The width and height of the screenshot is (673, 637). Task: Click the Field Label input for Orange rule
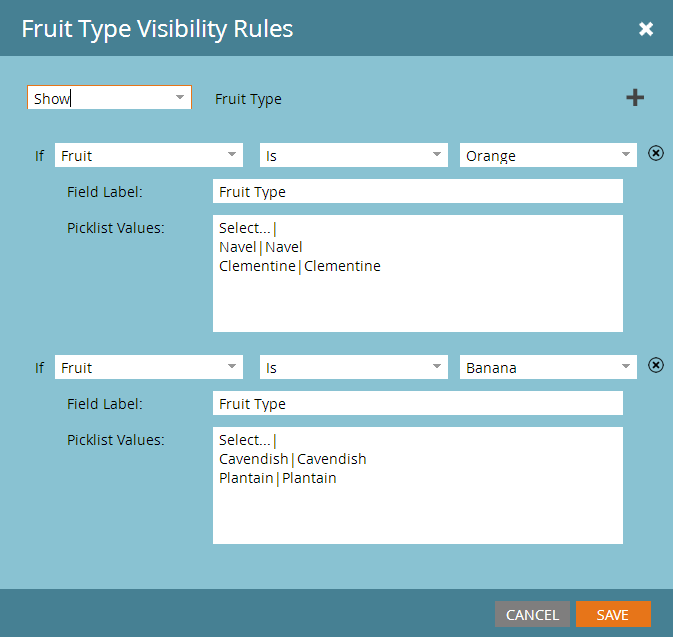[418, 191]
